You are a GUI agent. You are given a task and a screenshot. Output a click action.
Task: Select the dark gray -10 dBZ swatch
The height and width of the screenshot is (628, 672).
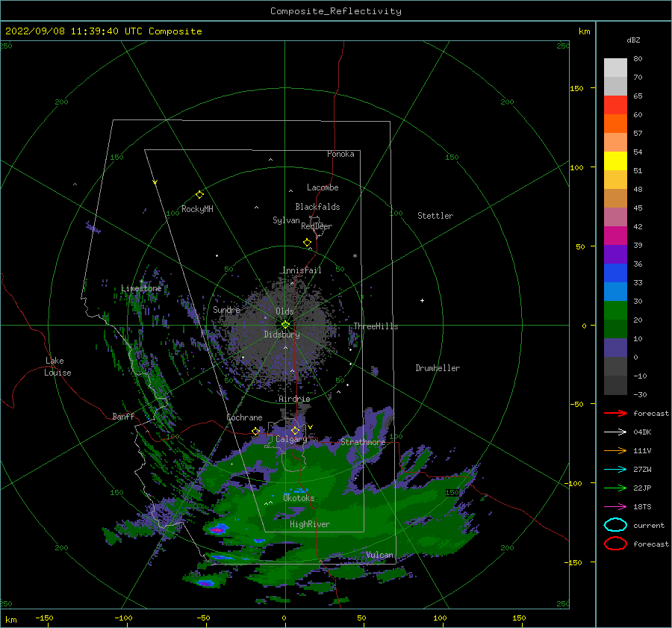tap(615, 385)
